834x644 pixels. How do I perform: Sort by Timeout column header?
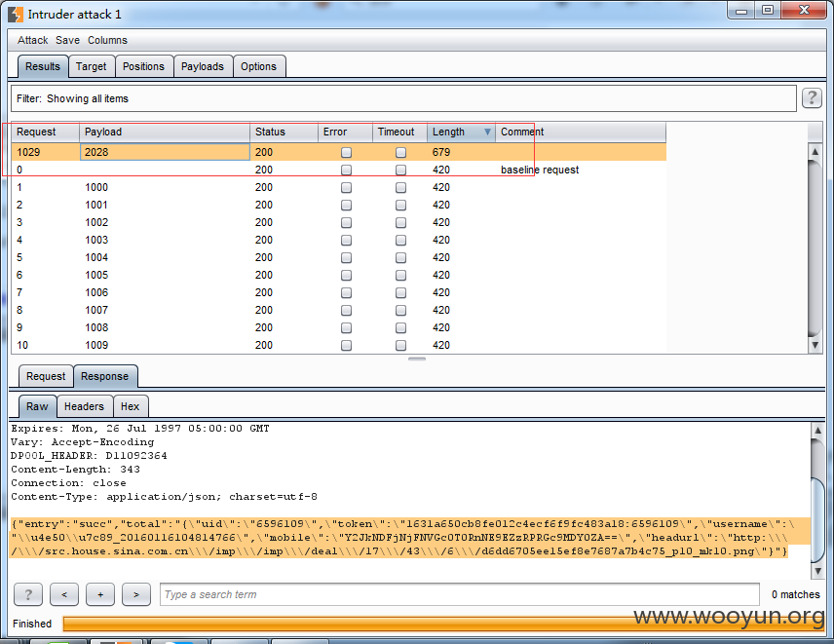coord(400,132)
